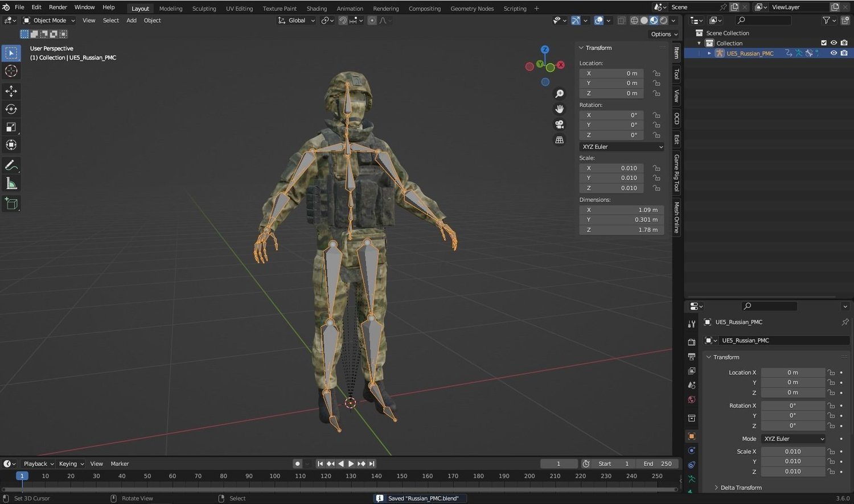Screen dimensions: 854x504
Task: Open the Render menu
Action: click(x=58, y=7)
